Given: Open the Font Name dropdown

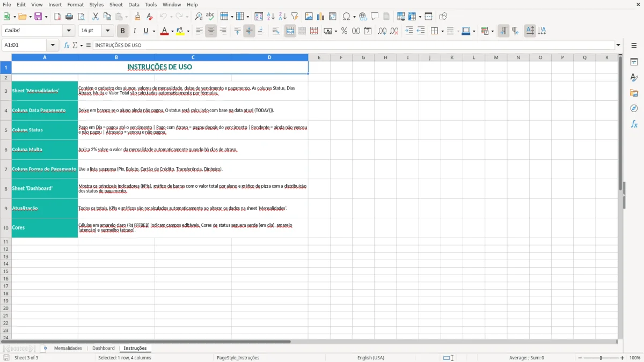Looking at the screenshot, I should point(69,31).
